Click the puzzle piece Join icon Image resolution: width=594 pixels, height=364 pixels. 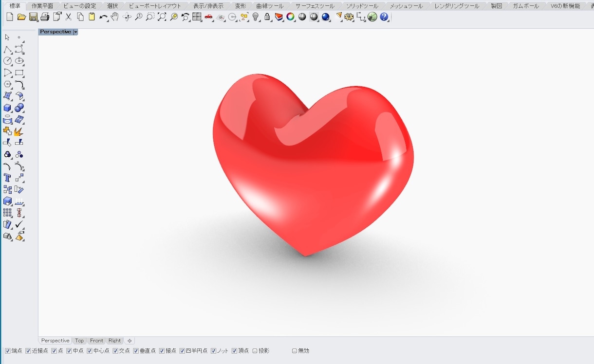tap(7, 131)
